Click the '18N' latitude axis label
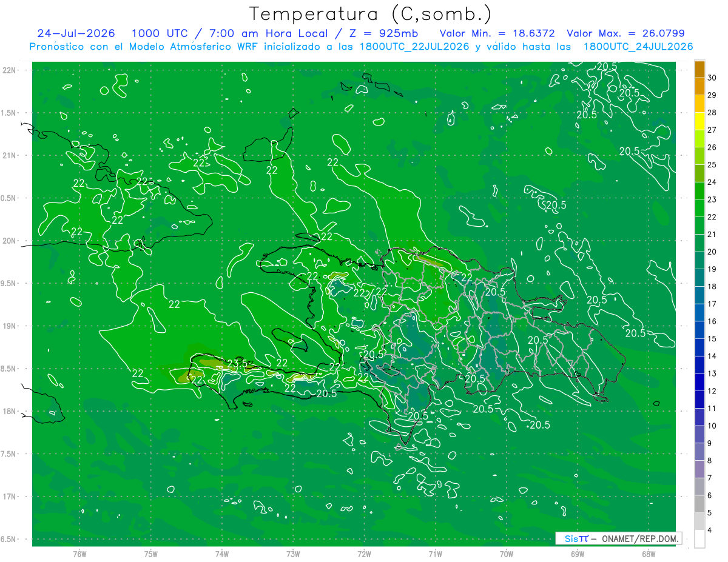728x562 pixels. (10, 411)
